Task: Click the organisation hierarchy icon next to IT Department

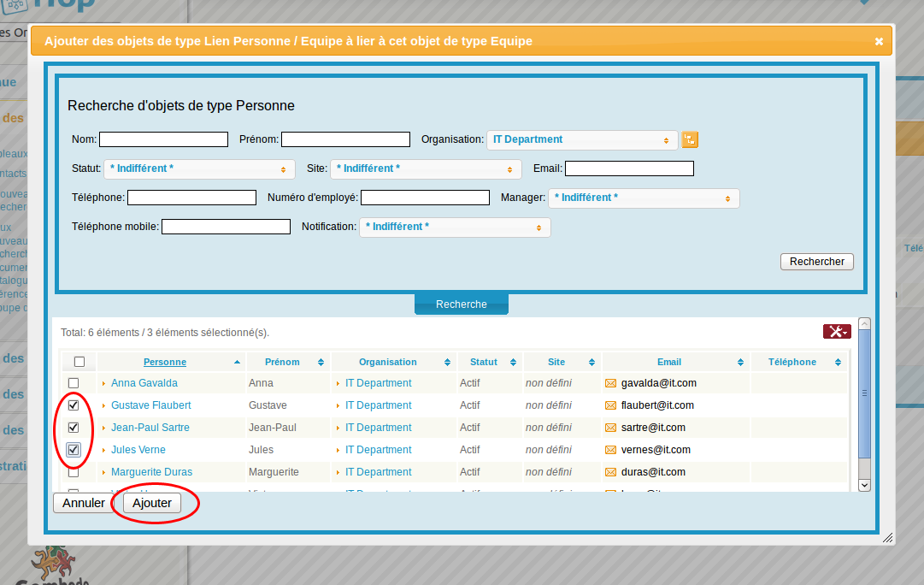Action: [x=690, y=139]
